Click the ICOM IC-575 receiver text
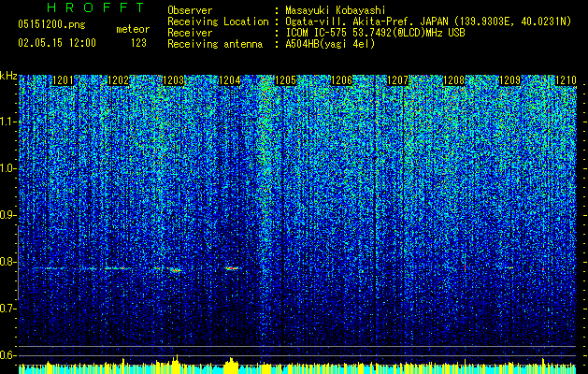Screen dimensions: 588x374 [375, 33]
